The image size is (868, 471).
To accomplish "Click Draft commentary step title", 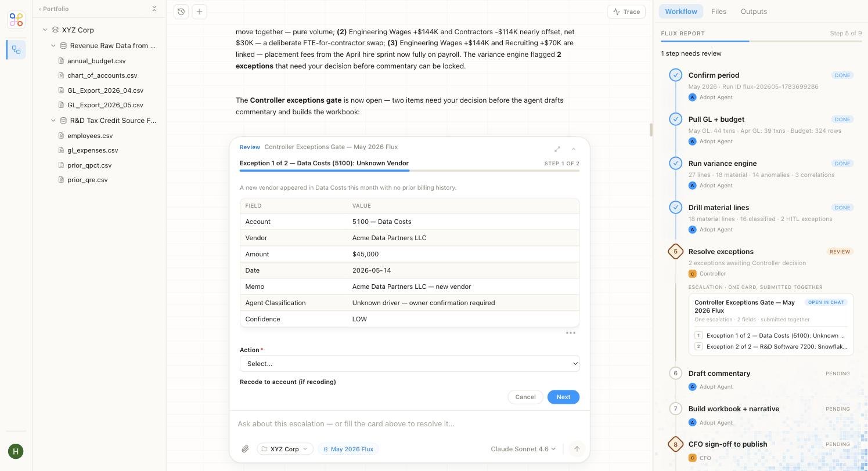I will click(719, 374).
